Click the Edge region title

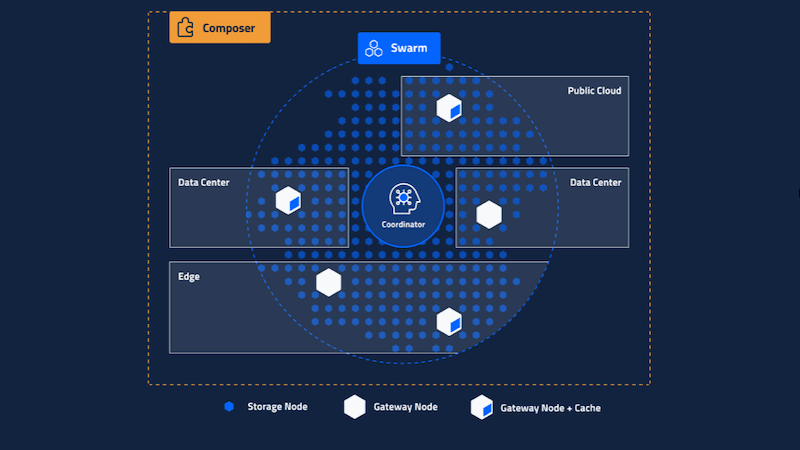[x=189, y=277]
